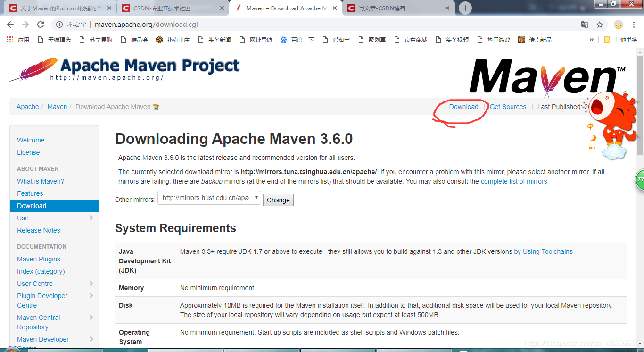Image resolution: width=644 pixels, height=352 pixels.
Task: Click the Change mirror button
Action: click(x=278, y=200)
